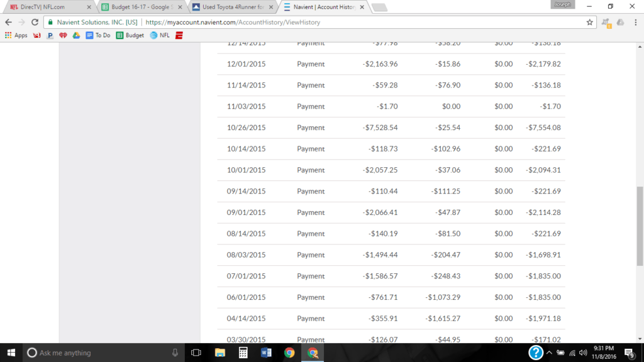Open the extension with the 1 badge
The image size is (644, 362).
pyautogui.click(x=605, y=21)
